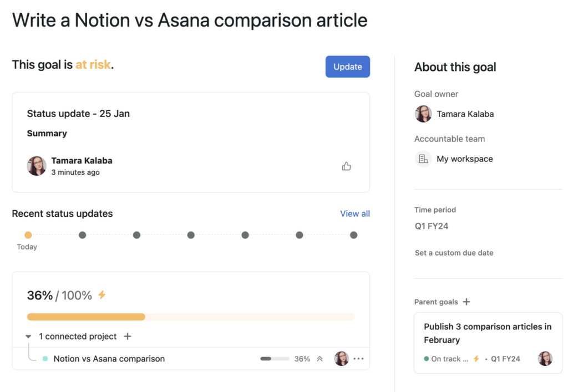Open Tamara Kalaba's avatar in the status update
The width and height of the screenshot is (568, 392).
coord(36,166)
